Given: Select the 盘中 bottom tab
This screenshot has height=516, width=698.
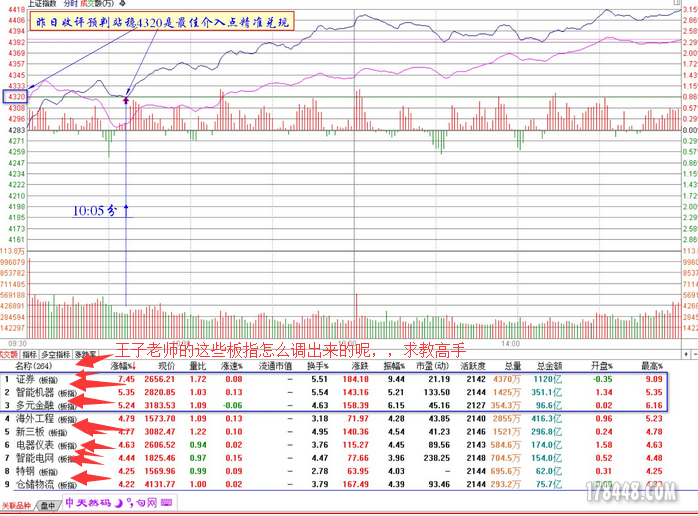Looking at the screenshot, I should click(48, 506).
